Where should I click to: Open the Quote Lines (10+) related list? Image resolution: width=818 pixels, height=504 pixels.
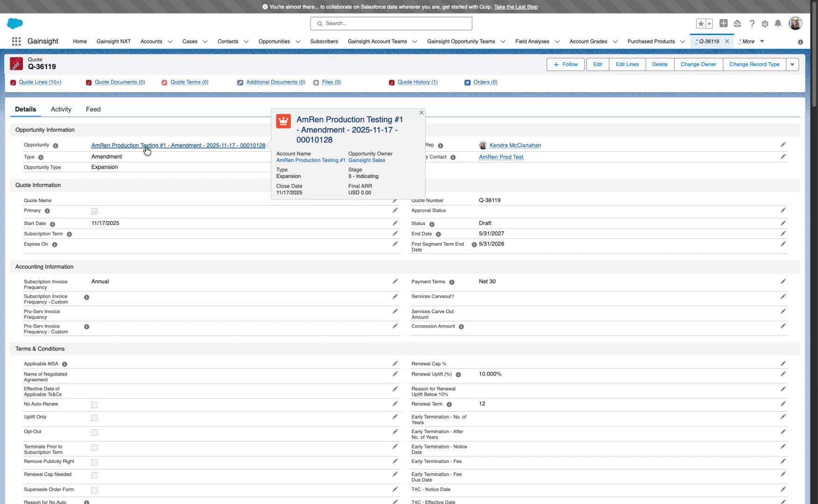pos(40,82)
